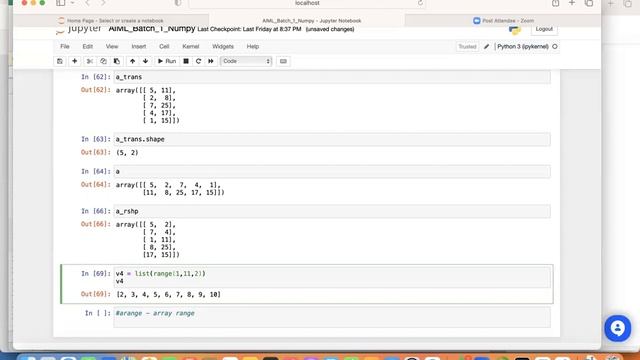The width and height of the screenshot is (640, 360).
Task: Restart the kernel icon
Action: [x=198, y=61]
